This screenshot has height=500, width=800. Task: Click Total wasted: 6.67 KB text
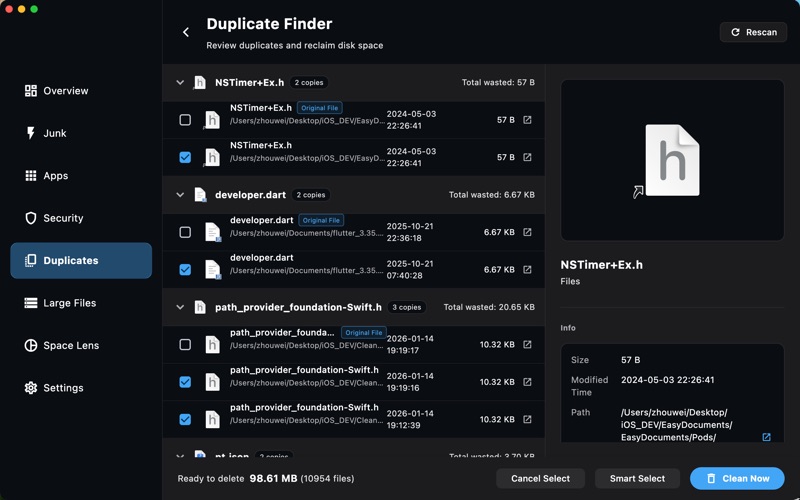(492, 195)
